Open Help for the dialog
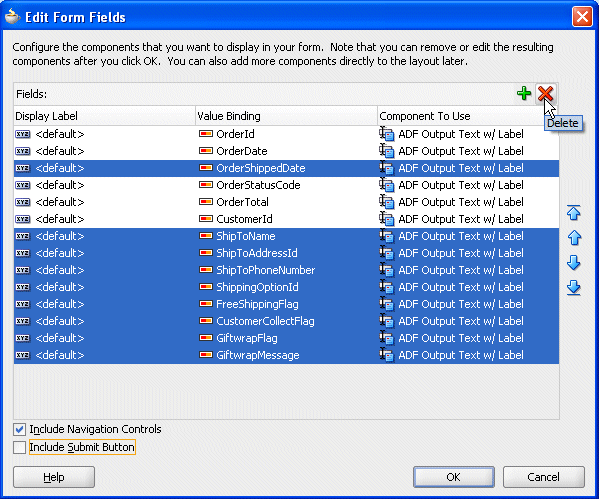 pyautogui.click(x=54, y=477)
